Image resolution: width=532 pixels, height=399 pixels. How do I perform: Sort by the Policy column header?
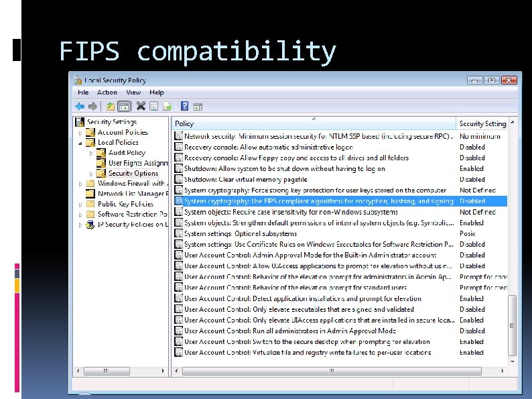tap(314, 123)
